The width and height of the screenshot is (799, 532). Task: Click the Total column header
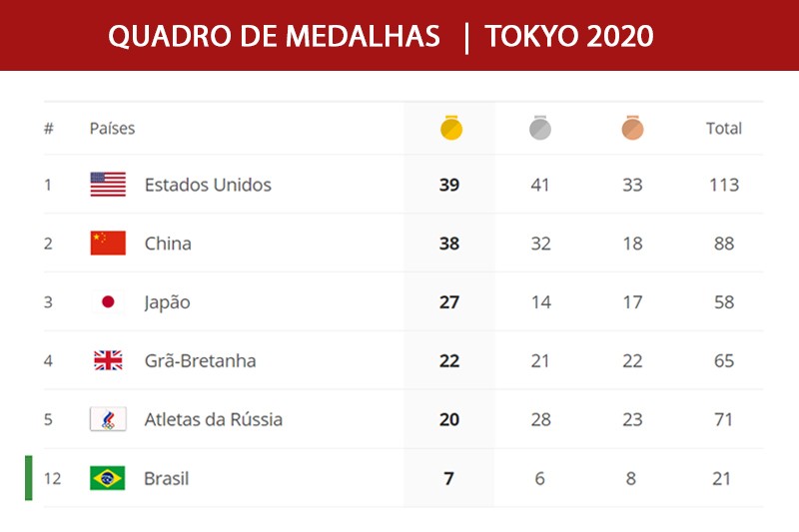(x=723, y=129)
